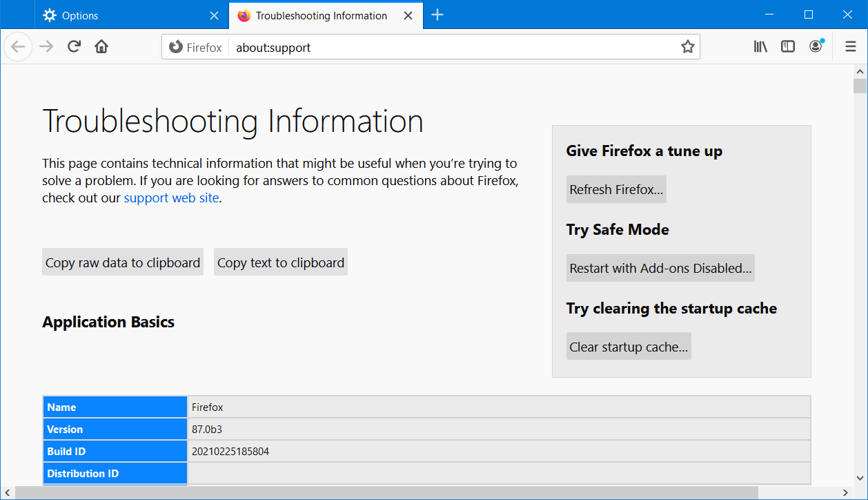
Task: Reload the current page
Action: [74, 47]
